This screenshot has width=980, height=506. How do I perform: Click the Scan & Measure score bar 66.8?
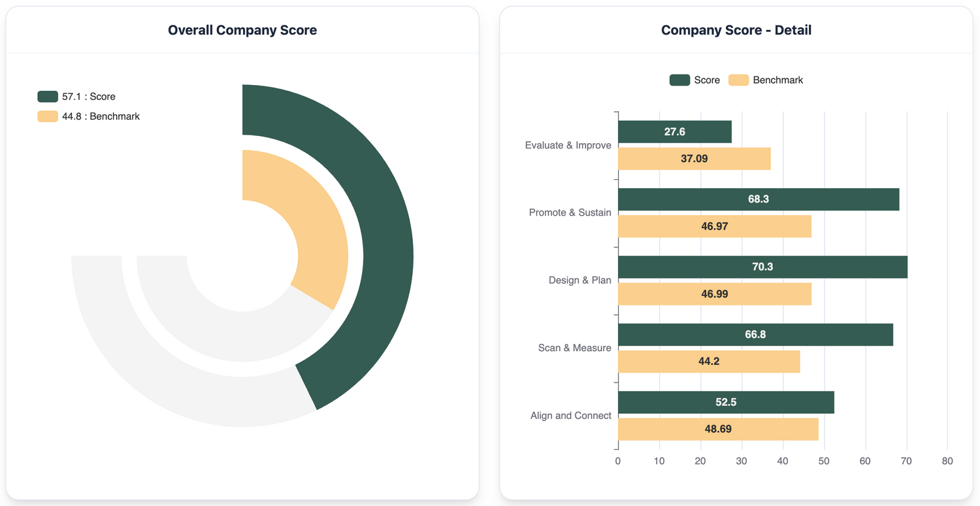pos(755,335)
